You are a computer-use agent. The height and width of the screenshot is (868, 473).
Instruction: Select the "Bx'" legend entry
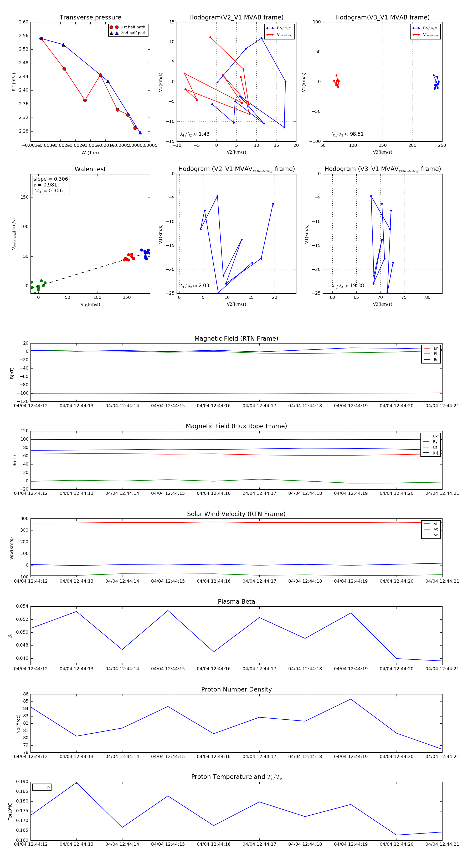(431, 436)
